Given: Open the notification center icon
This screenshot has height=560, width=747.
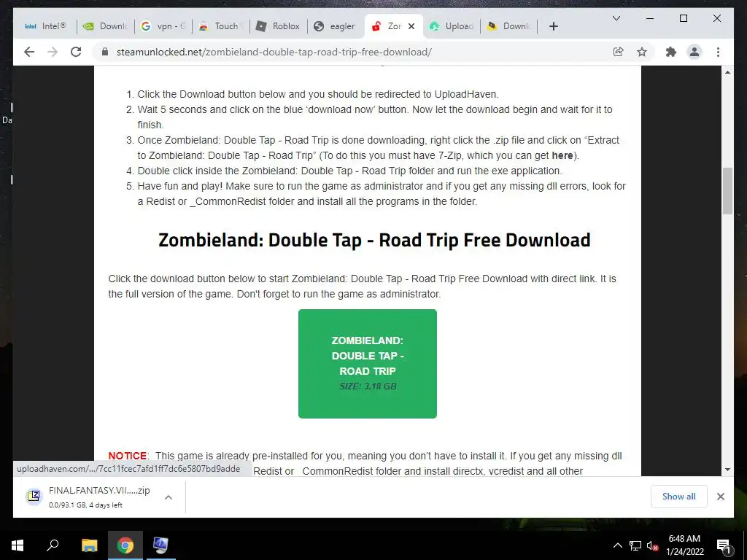Looking at the screenshot, I should point(724,546).
